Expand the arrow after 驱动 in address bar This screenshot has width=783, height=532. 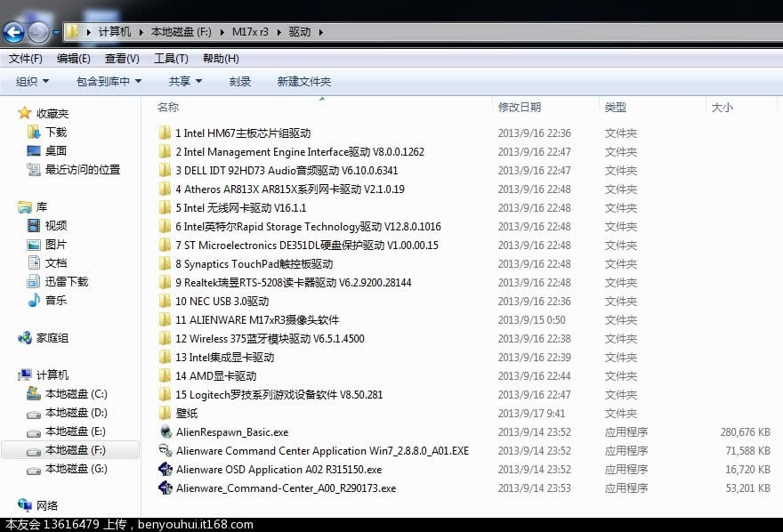pos(320,32)
